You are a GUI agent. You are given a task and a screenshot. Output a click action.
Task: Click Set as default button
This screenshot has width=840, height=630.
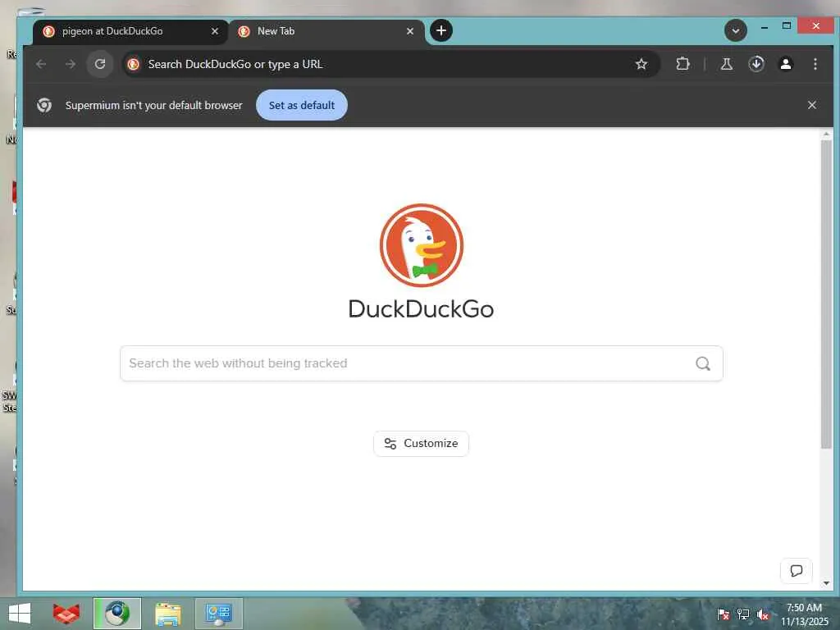(302, 105)
